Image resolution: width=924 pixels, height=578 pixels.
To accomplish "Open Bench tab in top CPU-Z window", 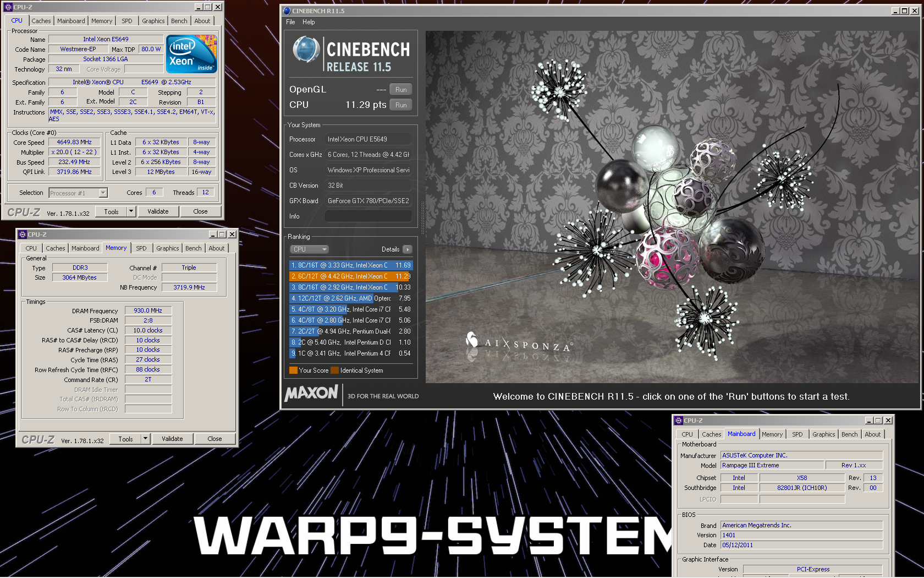I will point(179,21).
